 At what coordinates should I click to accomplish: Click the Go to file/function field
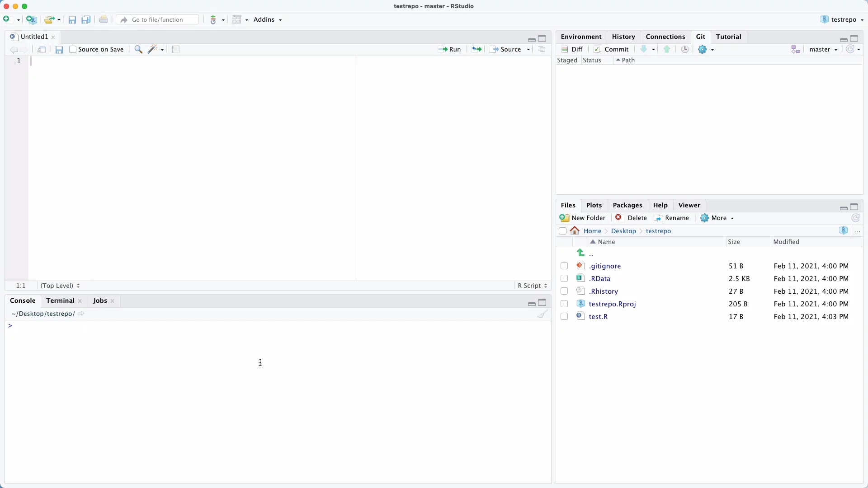[158, 20]
